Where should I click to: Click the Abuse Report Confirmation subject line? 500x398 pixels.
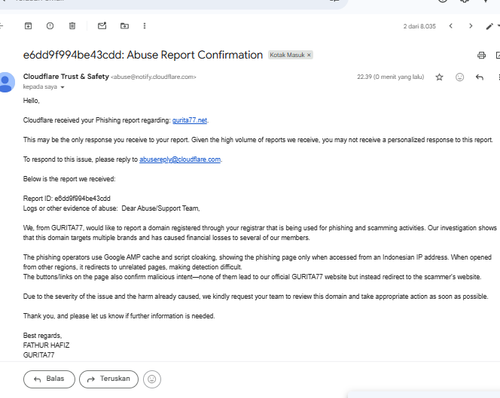[x=143, y=55]
